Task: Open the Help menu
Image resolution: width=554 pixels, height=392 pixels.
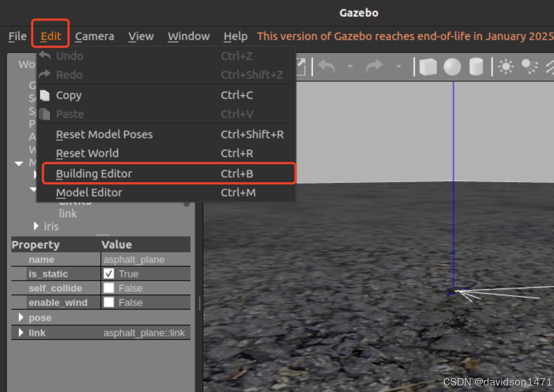Action: [235, 36]
